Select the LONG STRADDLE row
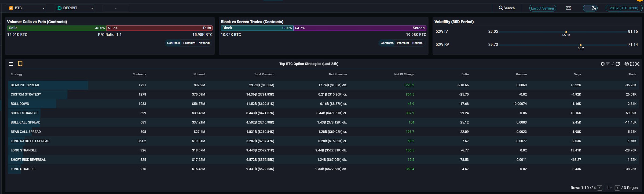The image size is (644, 194). point(323,169)
